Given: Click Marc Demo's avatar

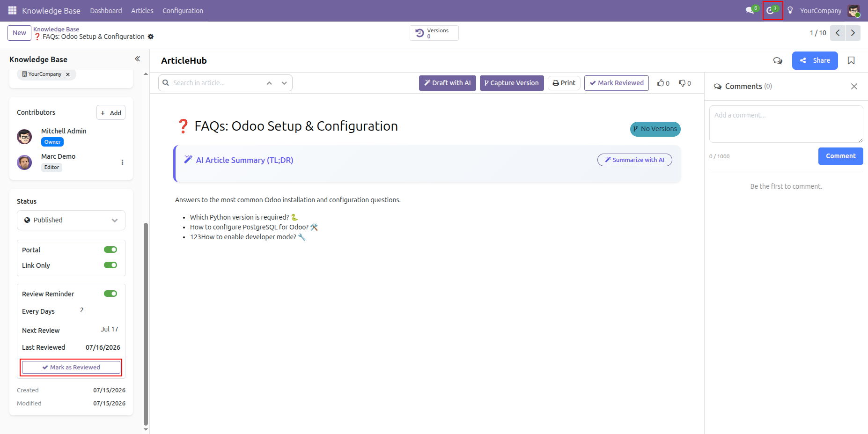Looking at the screenshot, I should (x=24, y=162).
